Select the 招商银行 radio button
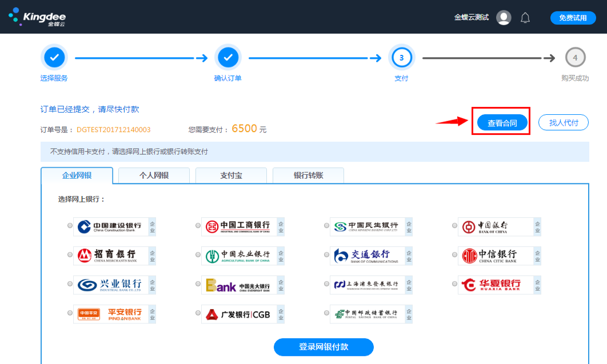 pos(70,254)
